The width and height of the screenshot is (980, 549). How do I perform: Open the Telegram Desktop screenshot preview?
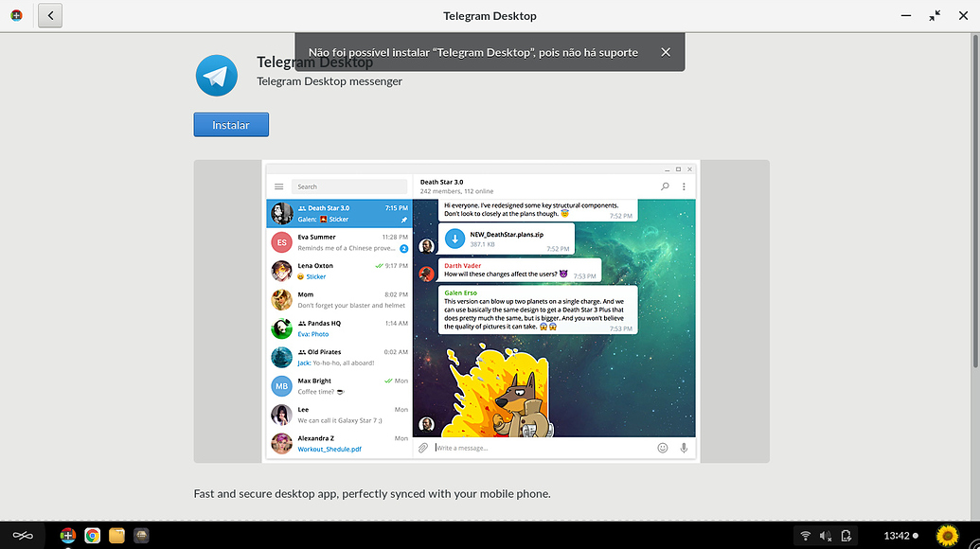tap(481, 311)
